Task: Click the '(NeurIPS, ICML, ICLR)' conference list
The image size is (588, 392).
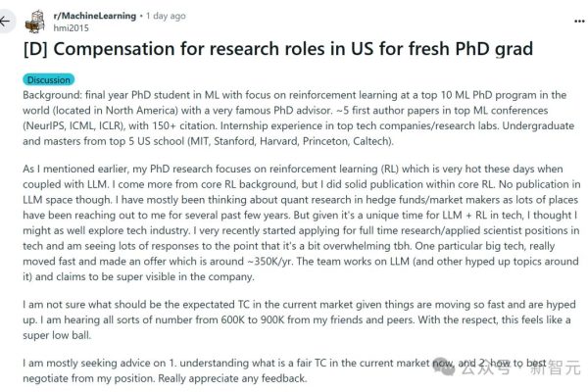Action: coord(73,126)
